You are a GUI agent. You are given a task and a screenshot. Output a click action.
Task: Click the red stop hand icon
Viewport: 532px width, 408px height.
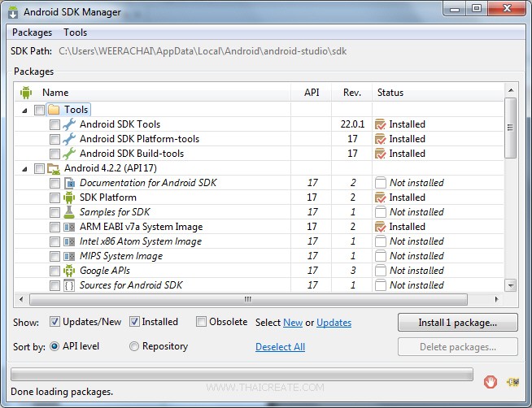point(491,382)
